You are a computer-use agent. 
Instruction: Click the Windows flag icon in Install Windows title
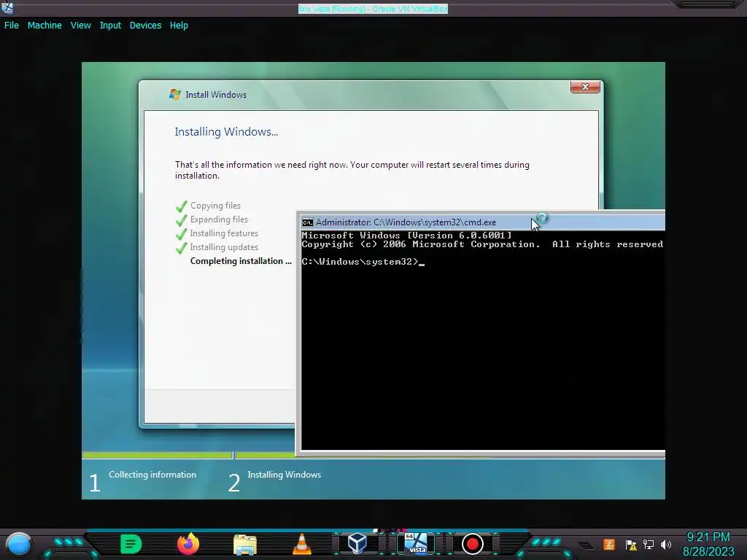pos(175,94)
